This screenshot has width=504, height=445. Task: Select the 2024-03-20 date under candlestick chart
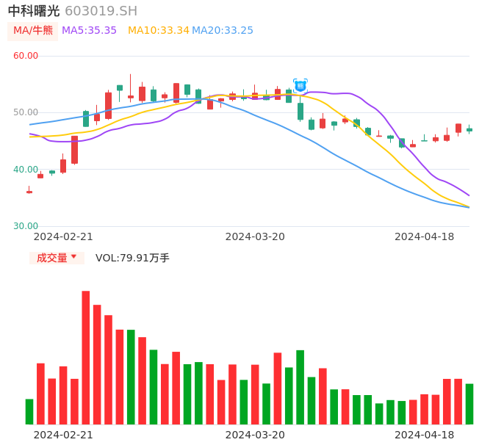coord(255,236)
